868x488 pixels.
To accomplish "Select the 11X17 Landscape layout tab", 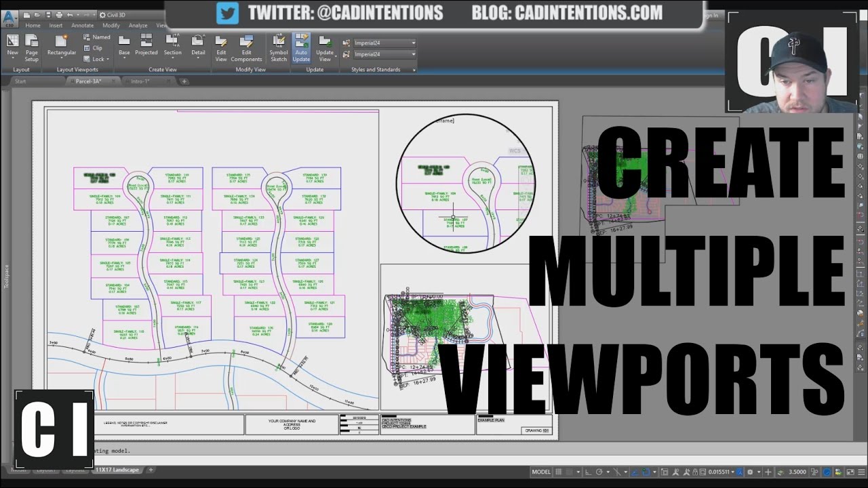I will point(117,470).
